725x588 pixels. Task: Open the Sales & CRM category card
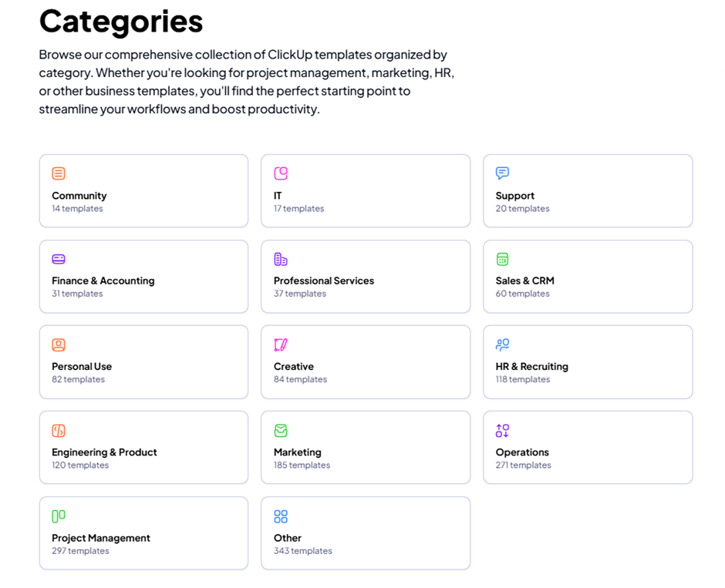coord(588,277)
